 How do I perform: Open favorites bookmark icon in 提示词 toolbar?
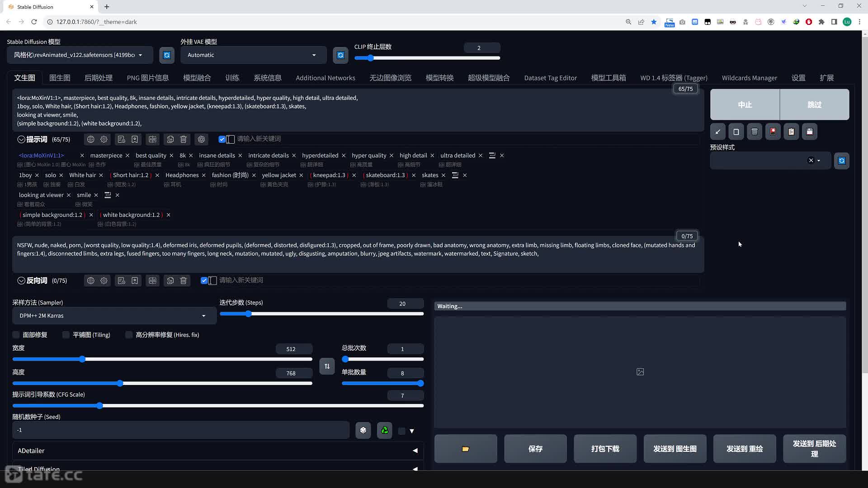tap(135, 139)
